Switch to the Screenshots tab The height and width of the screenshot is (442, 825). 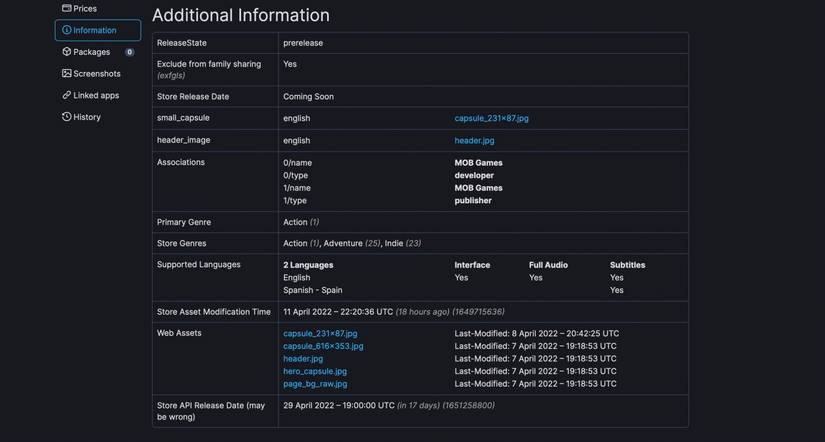click(96, 74)
